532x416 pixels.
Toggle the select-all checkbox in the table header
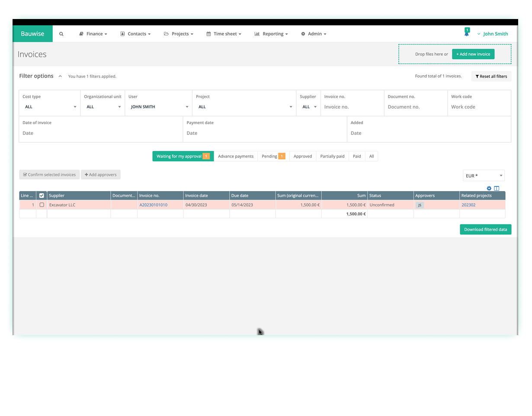[42, 195]
